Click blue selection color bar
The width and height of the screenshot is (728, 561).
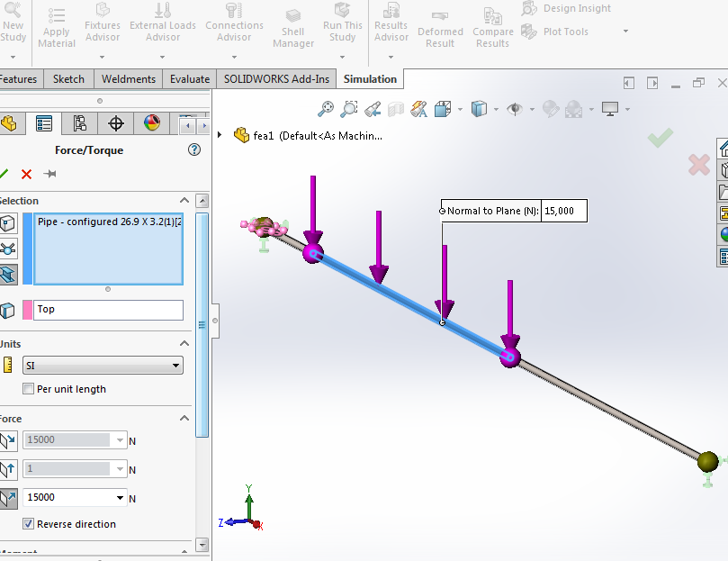27,249
